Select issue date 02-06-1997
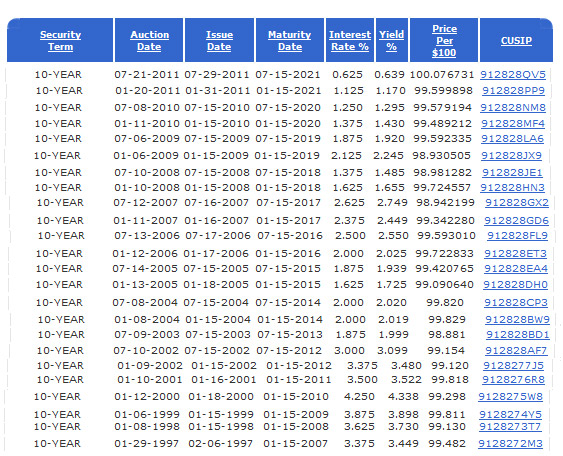Viewport: 563px width, 456px height. [x=221, y=443]
